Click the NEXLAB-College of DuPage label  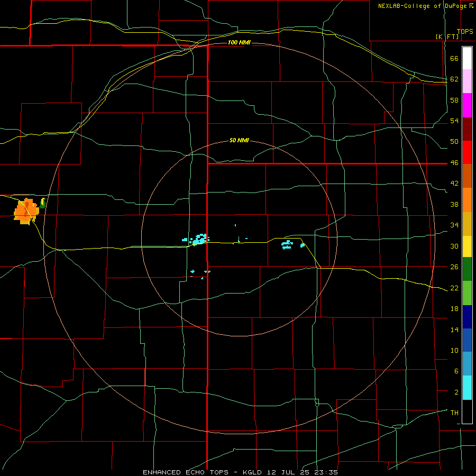tap(422, 6)
